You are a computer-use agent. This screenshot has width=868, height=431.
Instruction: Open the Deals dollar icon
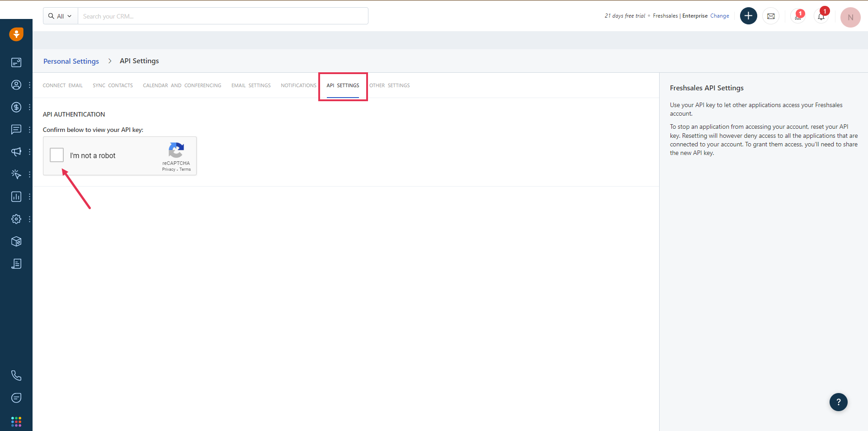pyautogui.click(x=16, y=107)
